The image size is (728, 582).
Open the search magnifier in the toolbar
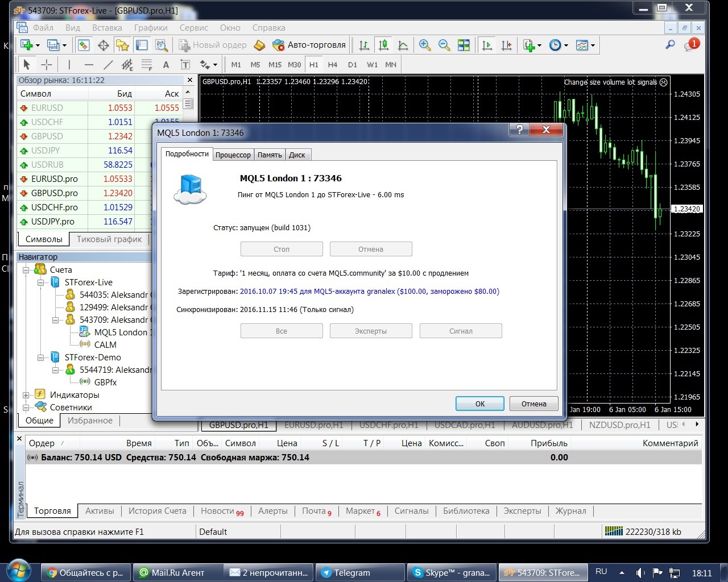click(x=671, y=45)
